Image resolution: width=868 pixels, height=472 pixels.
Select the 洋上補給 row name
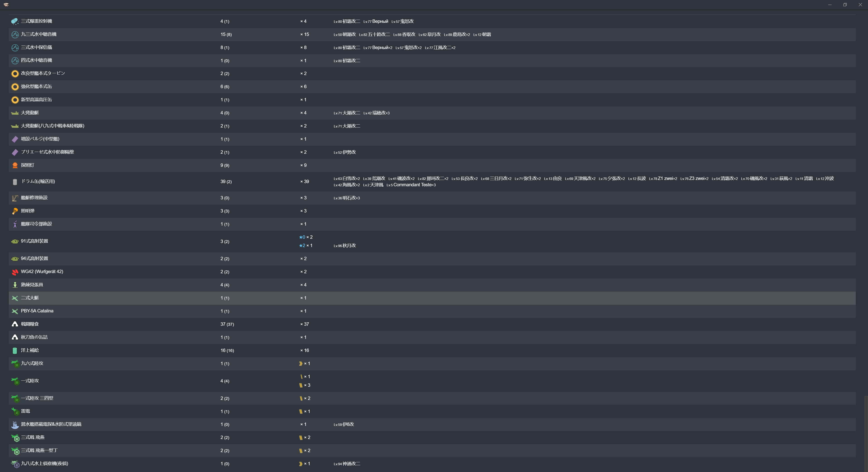point(30,350)
